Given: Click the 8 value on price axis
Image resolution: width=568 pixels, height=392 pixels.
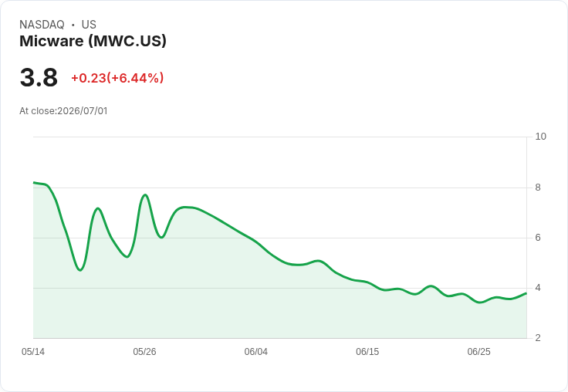Looking at the screenshot, I should (x=538, y=188).
